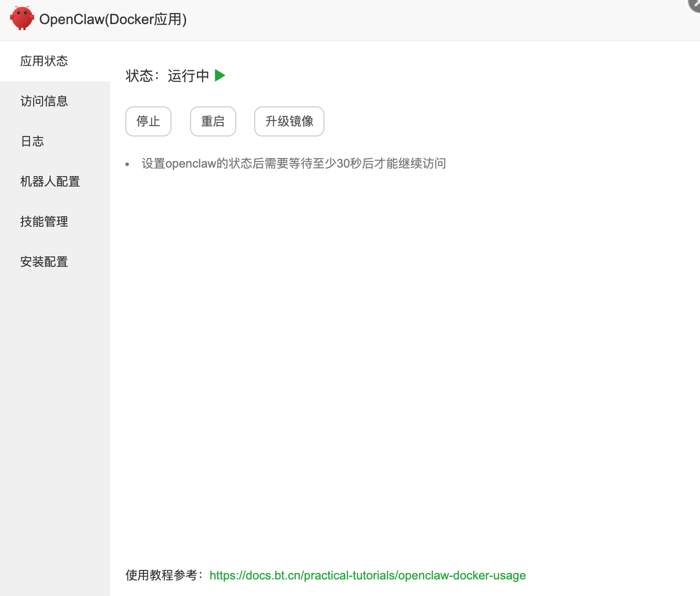Click the gray circle button at top right
This screenshot has height=596, width=700.
(x=694, y=4)
